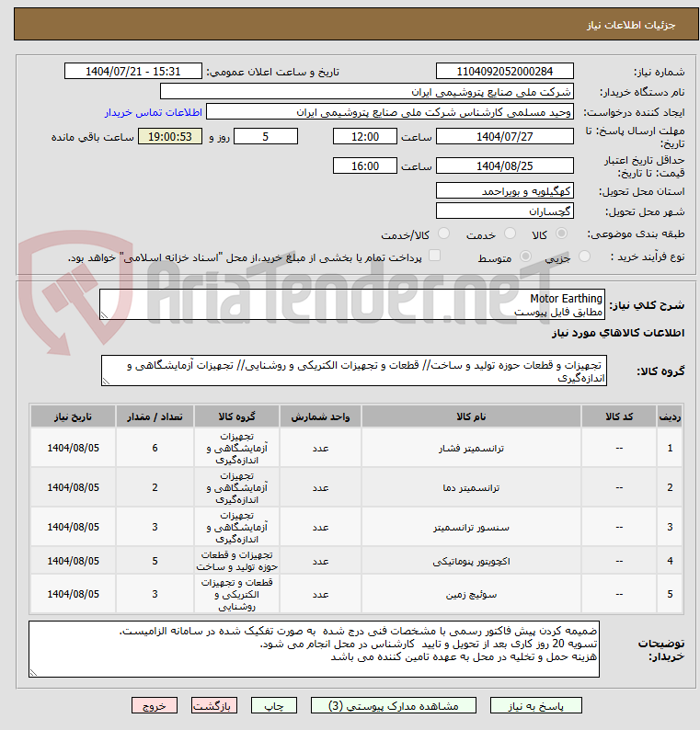
Task: Click group cell الکتریکی و روشنایی
Action: [x=236, y=594]
